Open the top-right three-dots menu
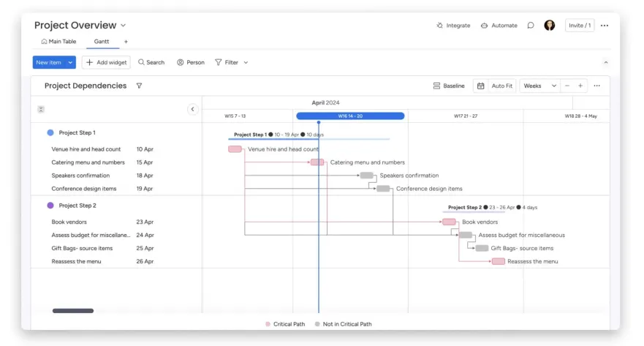 click(604, 26)
